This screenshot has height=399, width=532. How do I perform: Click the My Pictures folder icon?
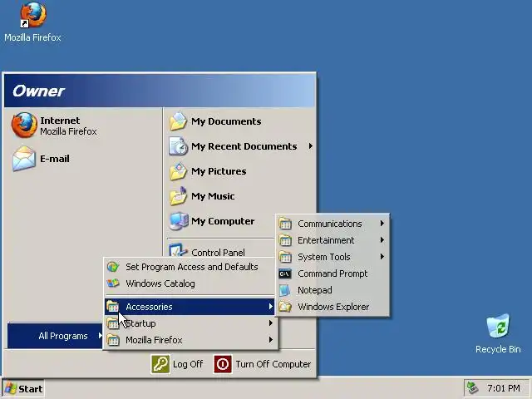pos(178,171)
